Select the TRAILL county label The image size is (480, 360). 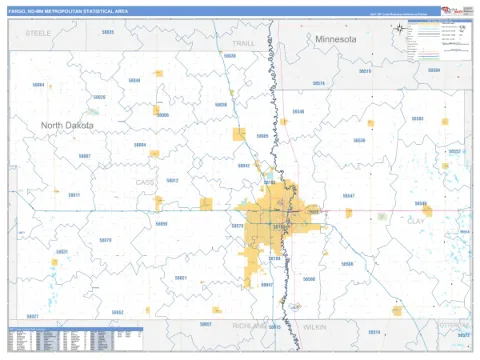[x=243, y=43]
